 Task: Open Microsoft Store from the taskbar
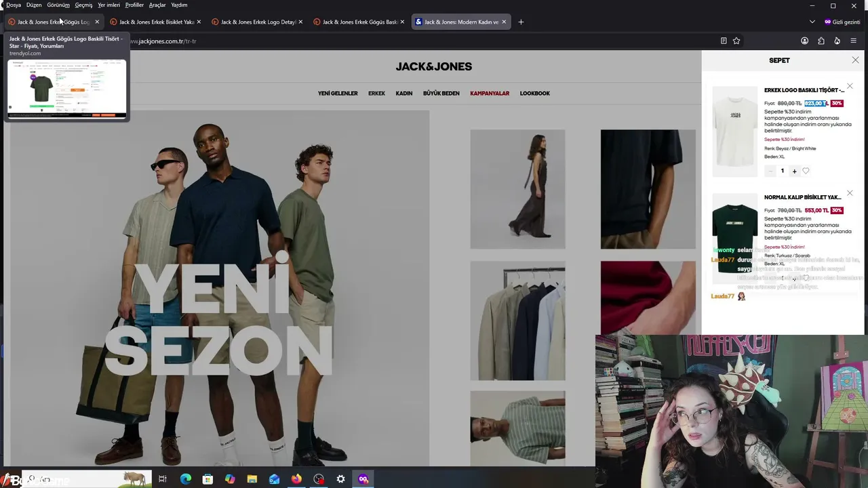click(x=208, y=479)
